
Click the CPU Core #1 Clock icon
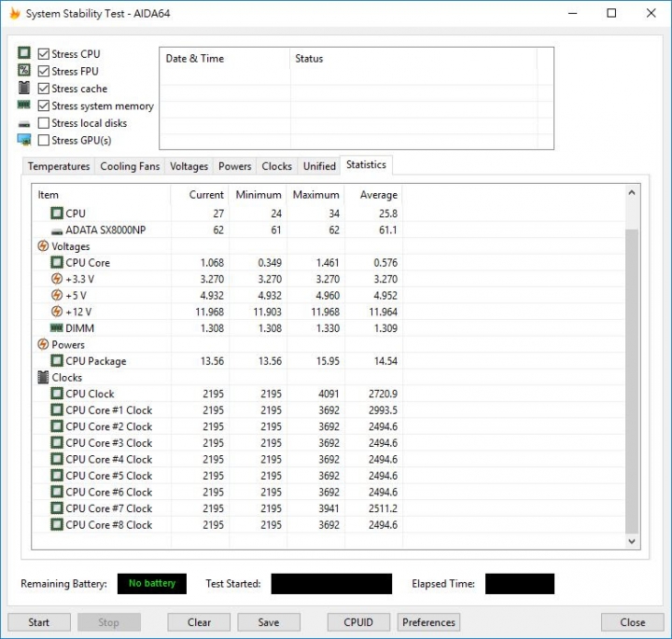(x=57, y=410)
